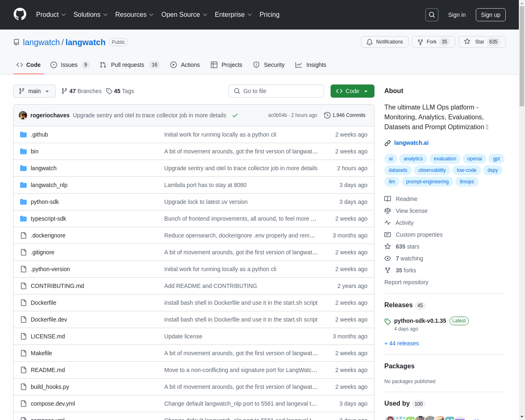Click rogeriochaves avatar image
Screen dimensions: 525x420
click(x=23, y=115)
